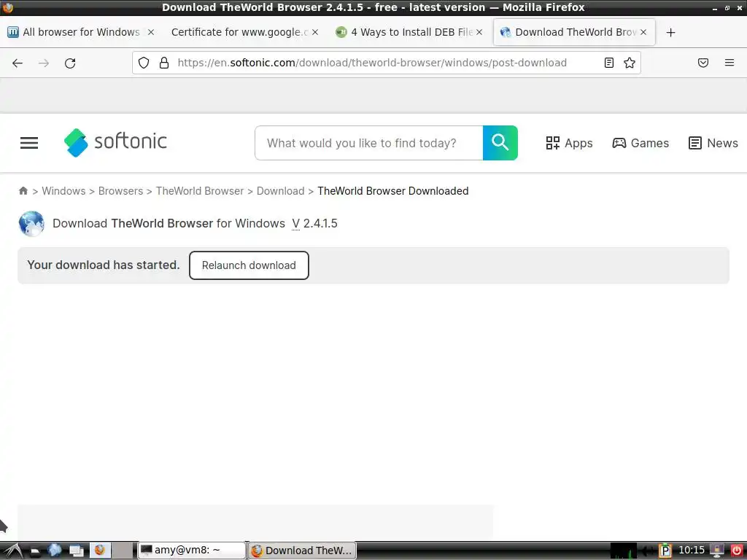Open the Firefox application menu
The width and height of the screenshot is (747, 560).
coord(729,63)
